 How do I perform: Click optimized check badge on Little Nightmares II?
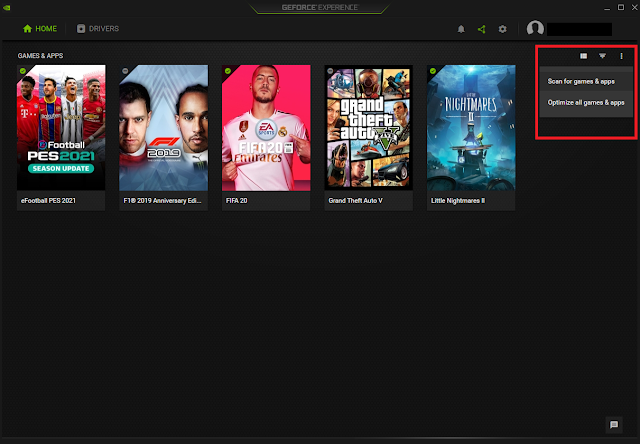(433, 71)
